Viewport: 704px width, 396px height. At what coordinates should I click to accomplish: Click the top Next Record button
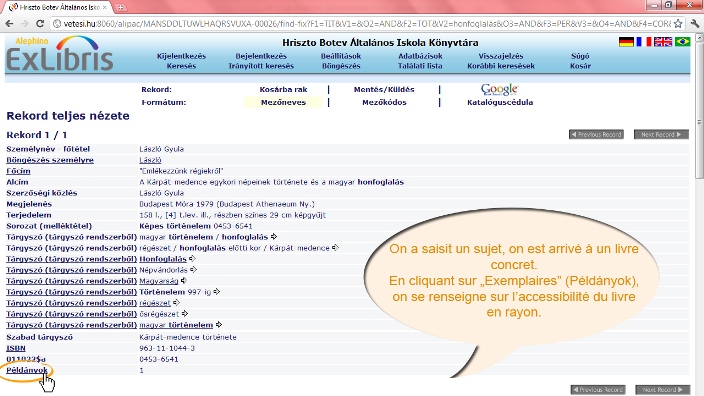(x=661, y=134)
